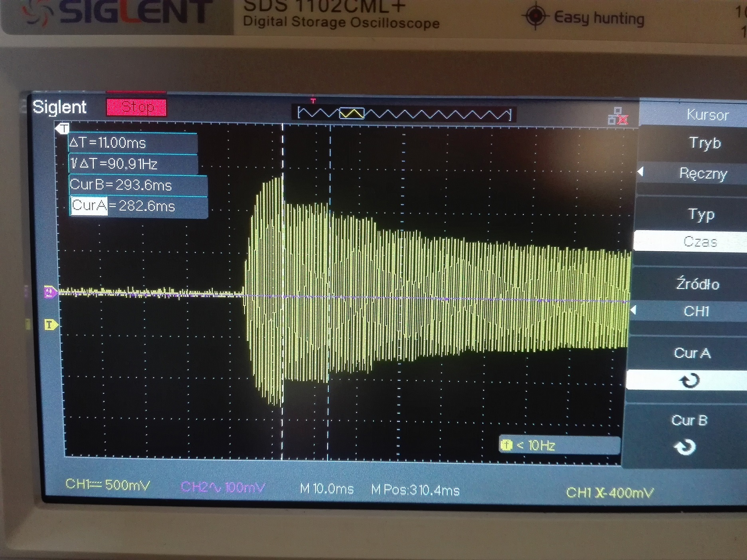Open the Źródło source selector showing CH1
The width and height of the screenshot is (747, 560).
point(696,311)
